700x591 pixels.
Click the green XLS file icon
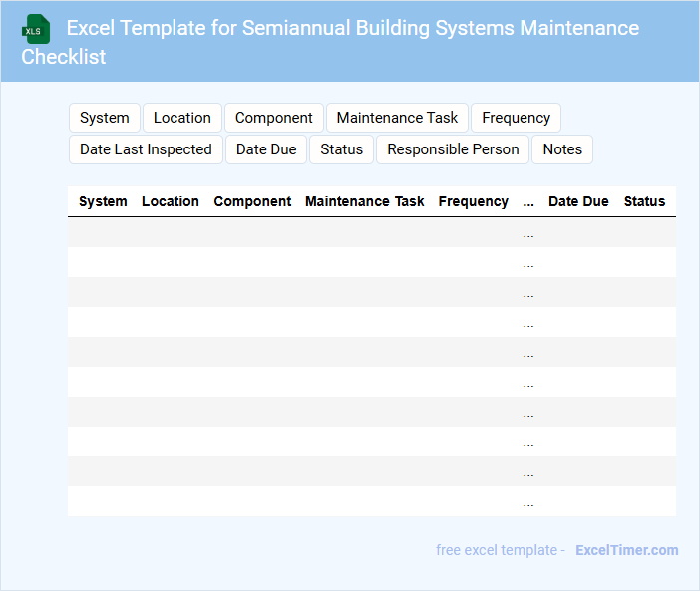(x=36, y=29)
